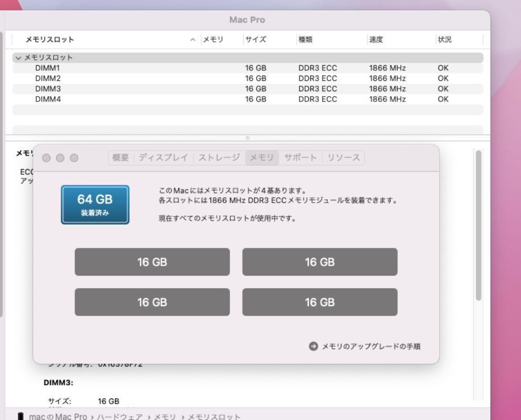Click the blue 64 GB 装着済み memory badge
This screenshot has height=420, width=521.
(95, 205)
